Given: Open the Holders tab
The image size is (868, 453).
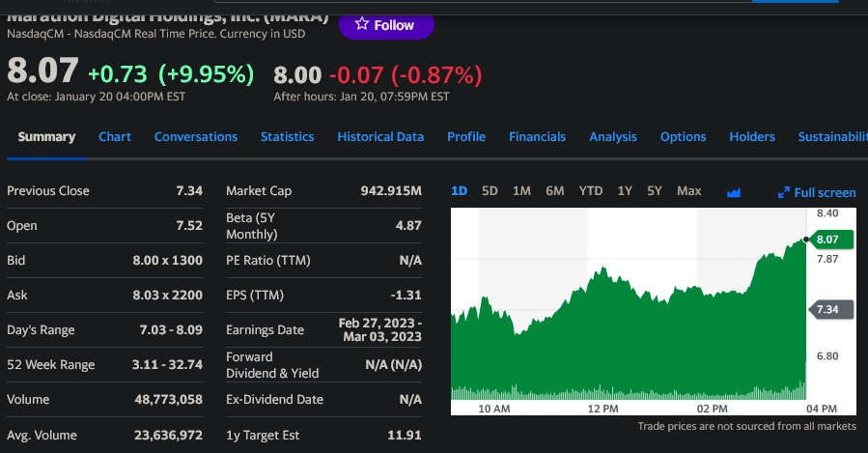Looking at the screenshot, I should [x=752, y=137].
